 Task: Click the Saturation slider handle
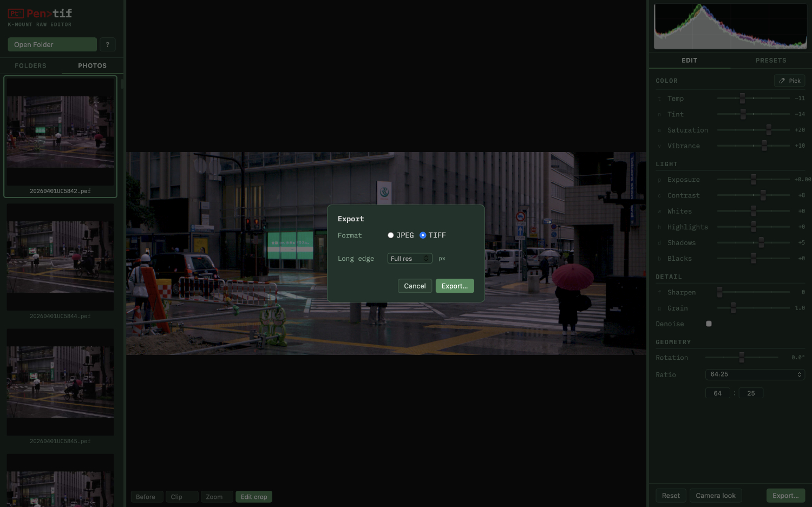pyautogui.click(x=768, y=130)
